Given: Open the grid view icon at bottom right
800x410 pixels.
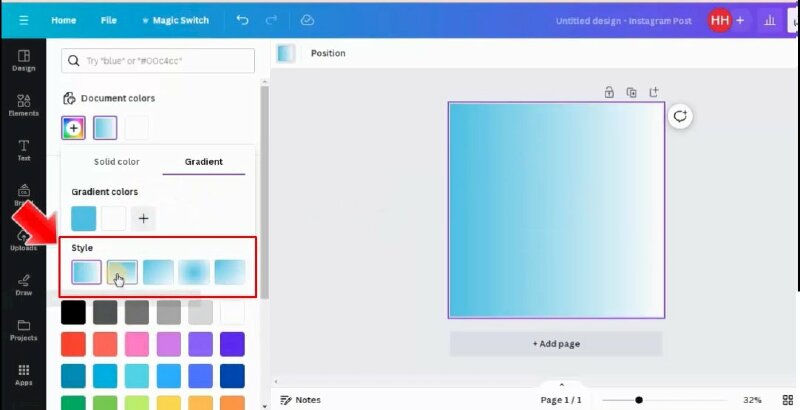Looking at the screenshot, I should pos(788,400).
